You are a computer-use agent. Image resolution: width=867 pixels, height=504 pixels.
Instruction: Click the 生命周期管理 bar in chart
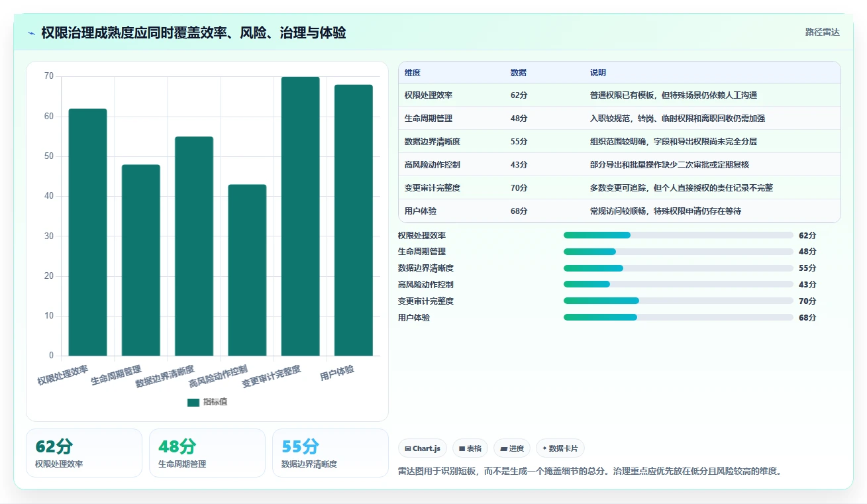[141, 260]
